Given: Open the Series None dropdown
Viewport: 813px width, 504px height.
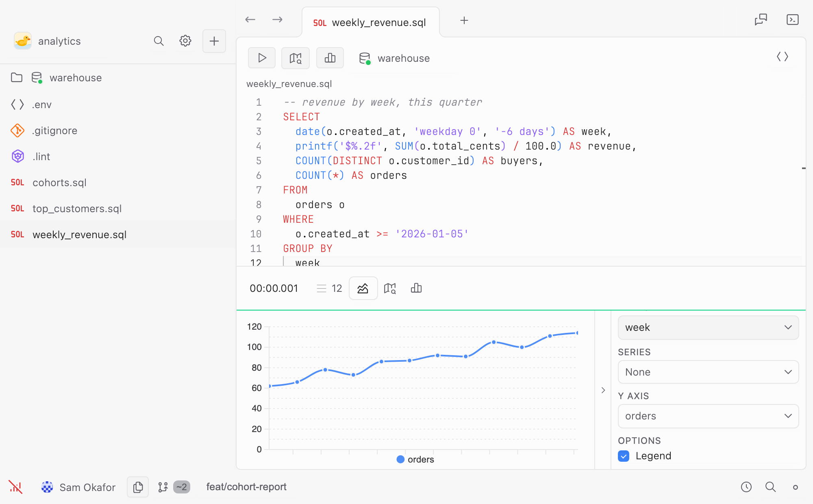Looking at the screenshot, I should [x=708, y=372].
